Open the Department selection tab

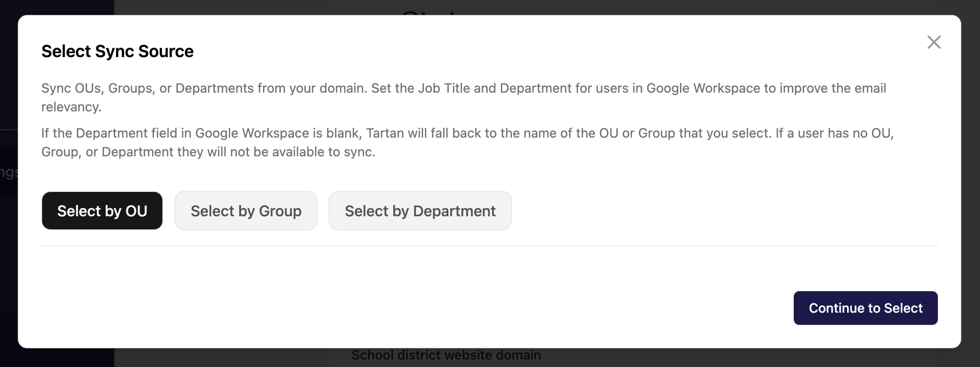[420, 211]
